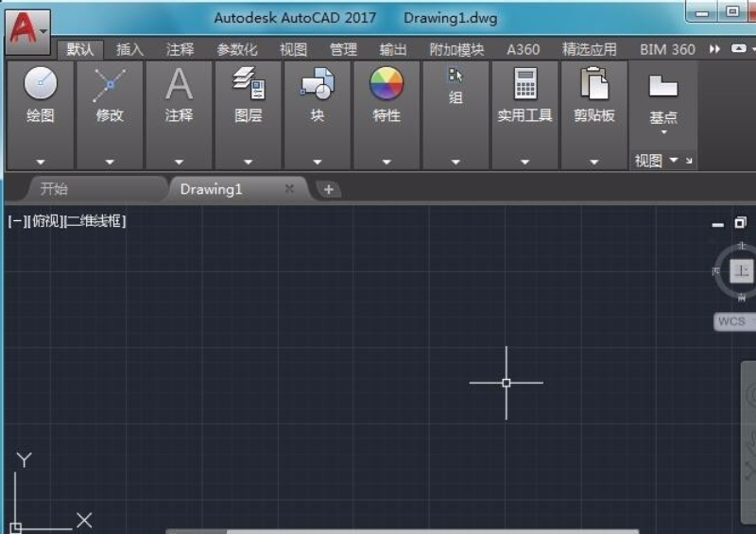
Task: Open the View (视图) ribbon tab
Action: [293, 49]
